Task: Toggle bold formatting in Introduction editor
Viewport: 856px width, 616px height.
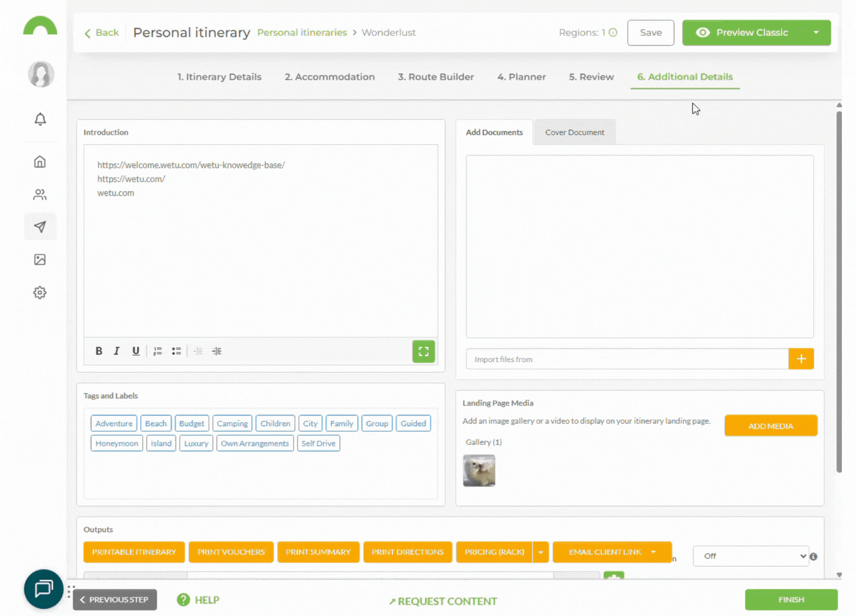Action: point(99,351)
